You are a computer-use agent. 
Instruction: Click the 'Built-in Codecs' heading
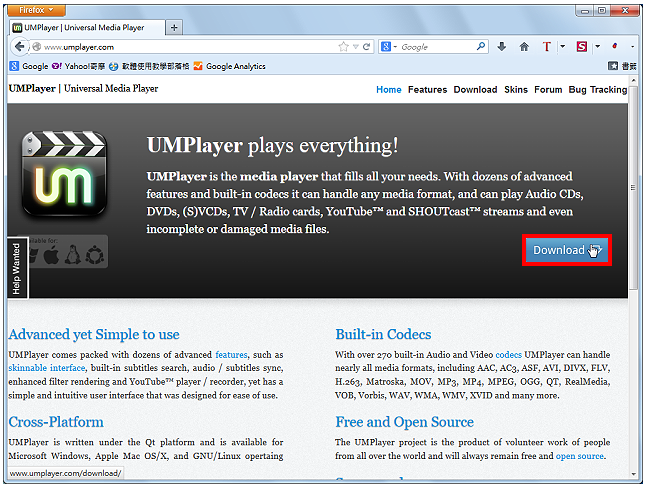[x=383, y=334]
